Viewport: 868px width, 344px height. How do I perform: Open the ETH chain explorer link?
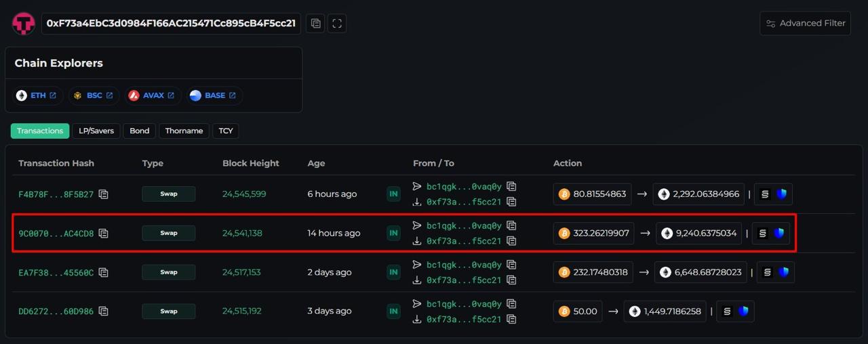[x=37, y=95]
